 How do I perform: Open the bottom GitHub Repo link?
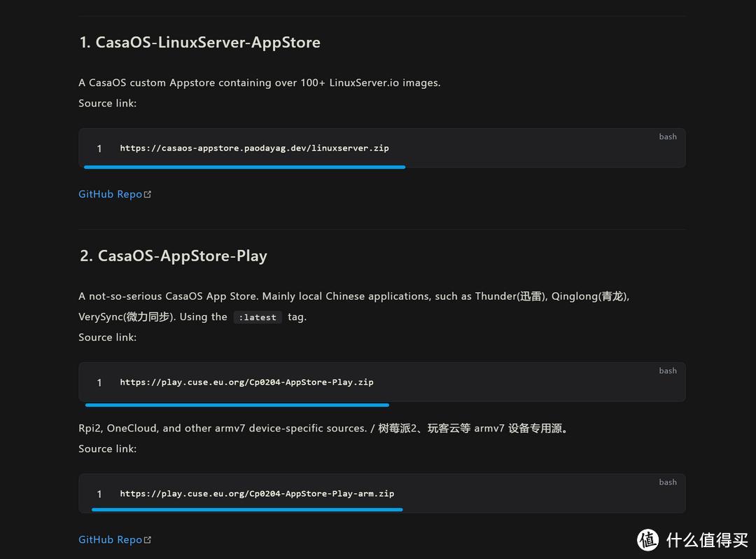tap(110, 539)
